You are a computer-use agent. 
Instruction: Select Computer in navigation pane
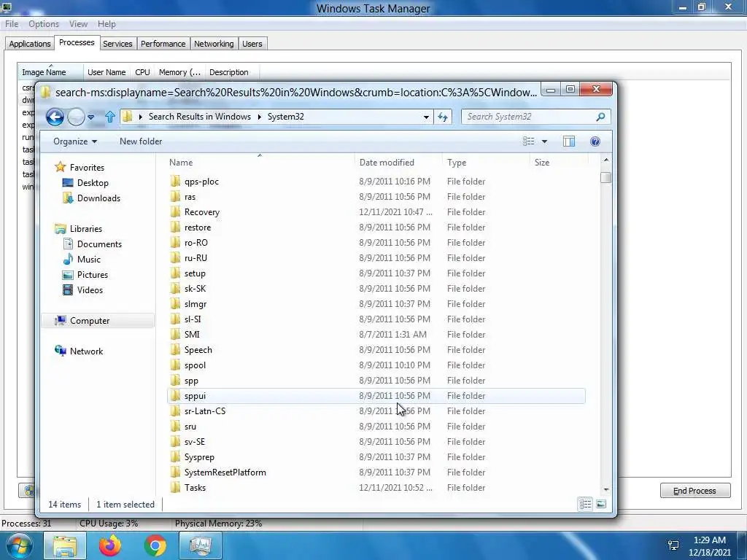click(90, 321)
